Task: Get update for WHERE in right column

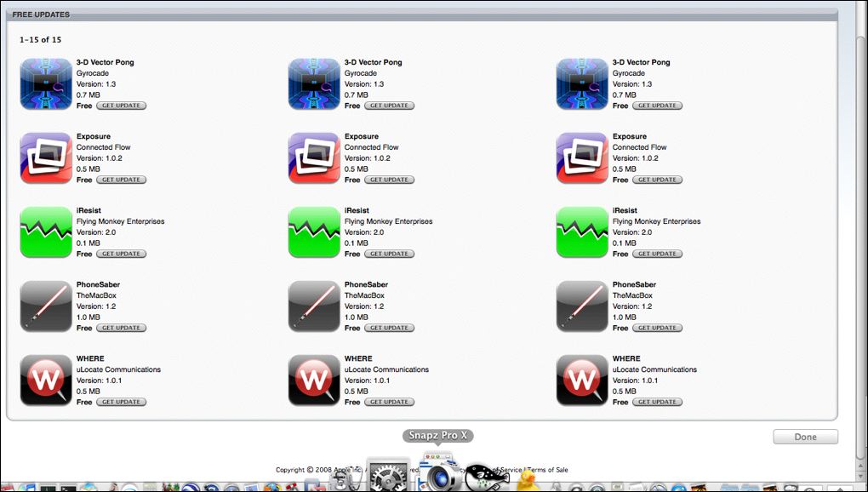Action: 657,403
